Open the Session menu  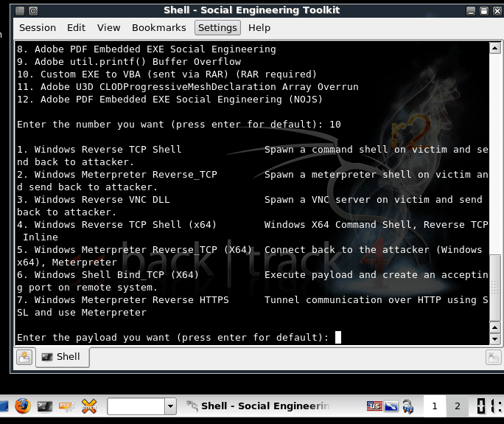38,28
